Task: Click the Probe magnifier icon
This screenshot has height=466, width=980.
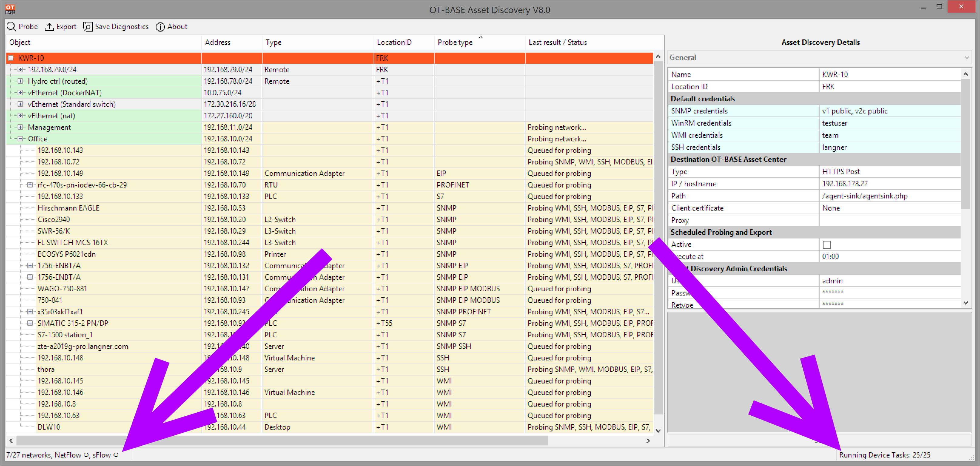Action: point(12,27)
